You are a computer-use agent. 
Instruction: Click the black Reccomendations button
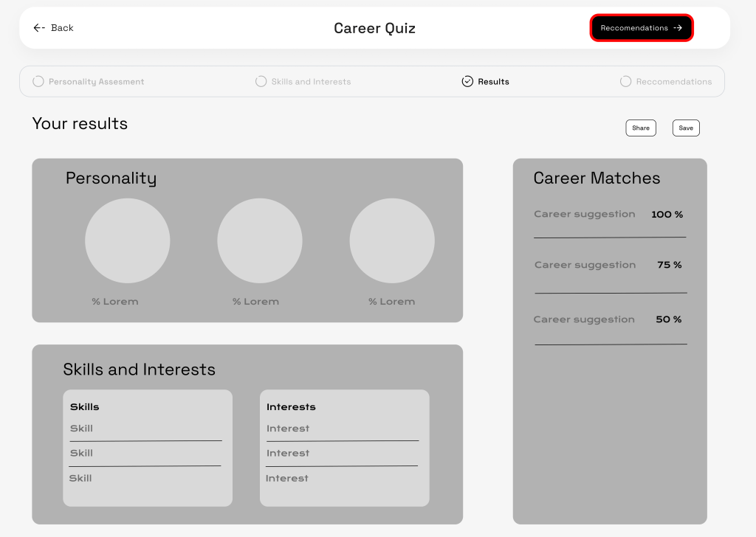point(641,28)
